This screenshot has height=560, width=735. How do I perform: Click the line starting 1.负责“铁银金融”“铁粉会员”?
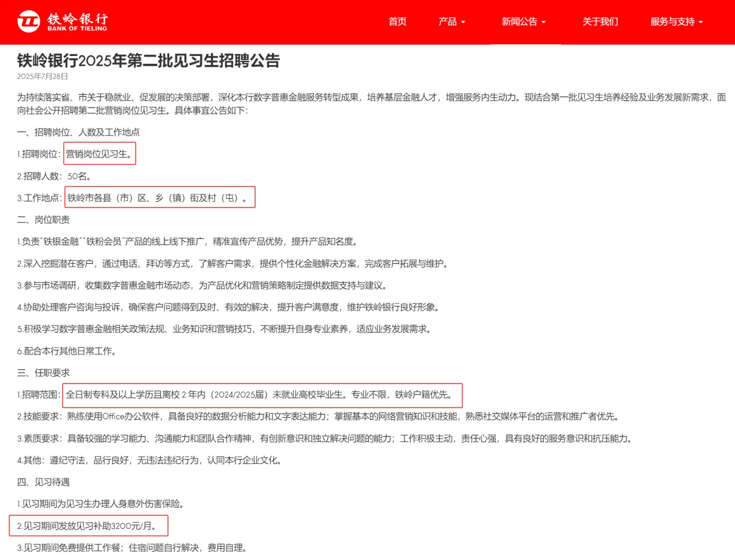187,242
